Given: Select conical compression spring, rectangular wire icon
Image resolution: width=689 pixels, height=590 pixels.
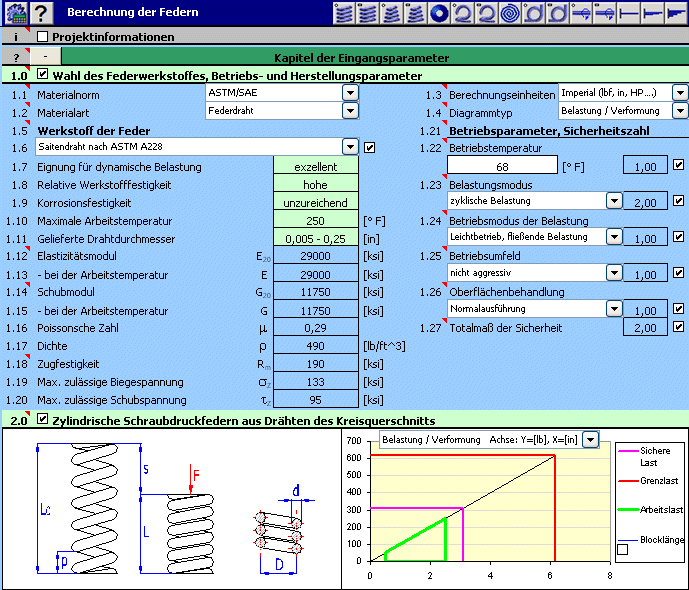Looking at the screenshot, I should coord(415,12).
